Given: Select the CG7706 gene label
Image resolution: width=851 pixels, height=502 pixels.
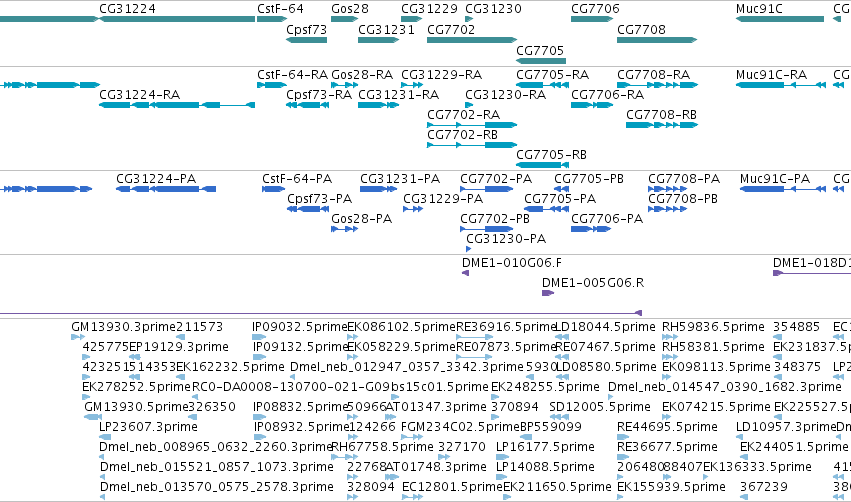Looking at the screenshot, I should (x=595, y=9).
